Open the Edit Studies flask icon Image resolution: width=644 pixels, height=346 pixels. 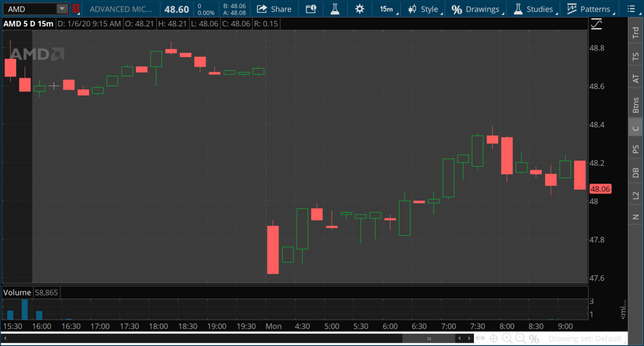click(x=335, y=9)
